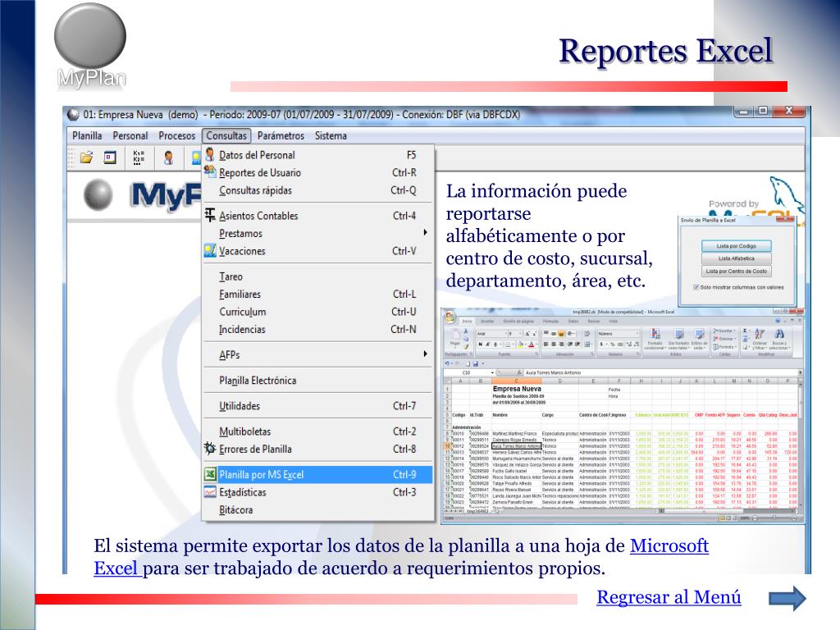Click the Asientos Contables icon
Image resolution: width=840 pixels, height=630 pixels.
[x=210, y=215]
